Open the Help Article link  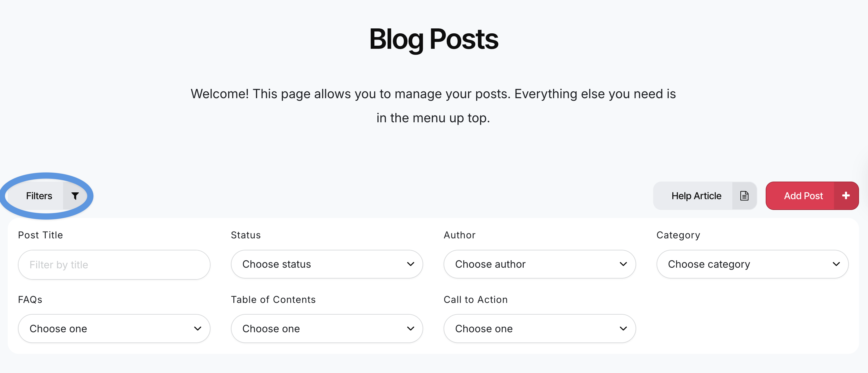click(x=696, y=196)
